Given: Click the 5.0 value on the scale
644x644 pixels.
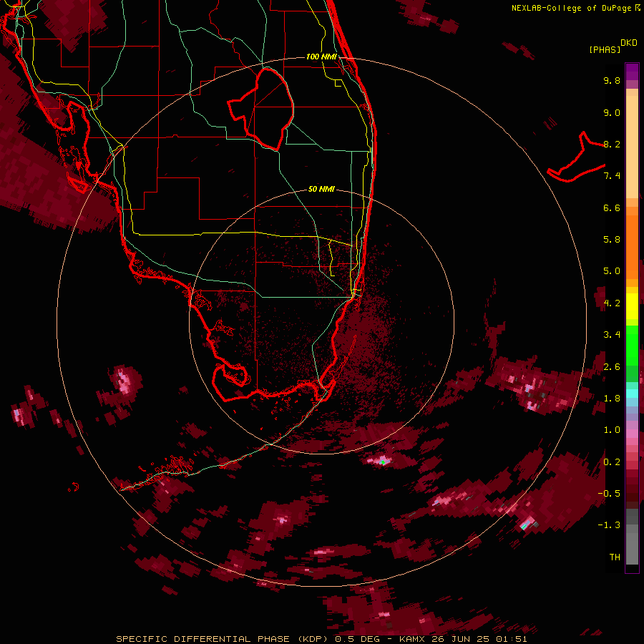Looking at the screenshot, I should click(x=612, y=271).
